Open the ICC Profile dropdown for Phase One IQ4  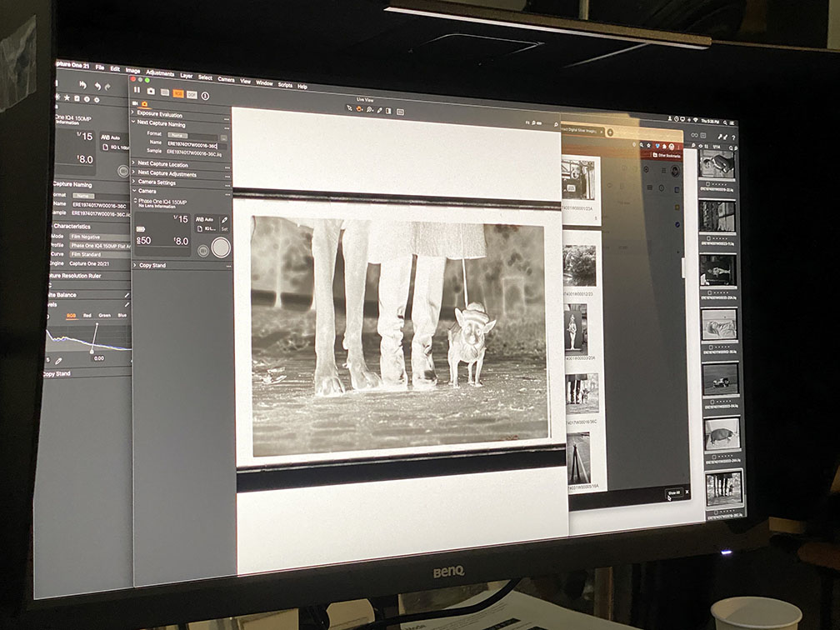tap(100, 245)
